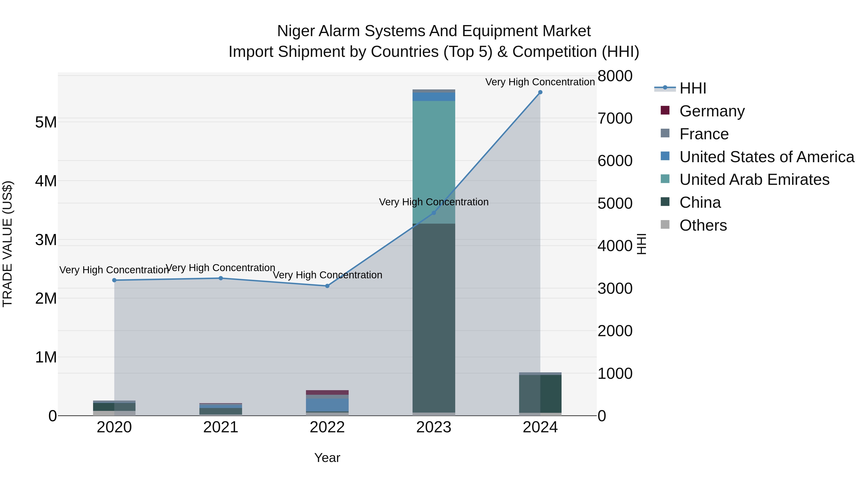Click the United Arab Emirates teal swatch
868x488 pixels.
coord(665,179)
